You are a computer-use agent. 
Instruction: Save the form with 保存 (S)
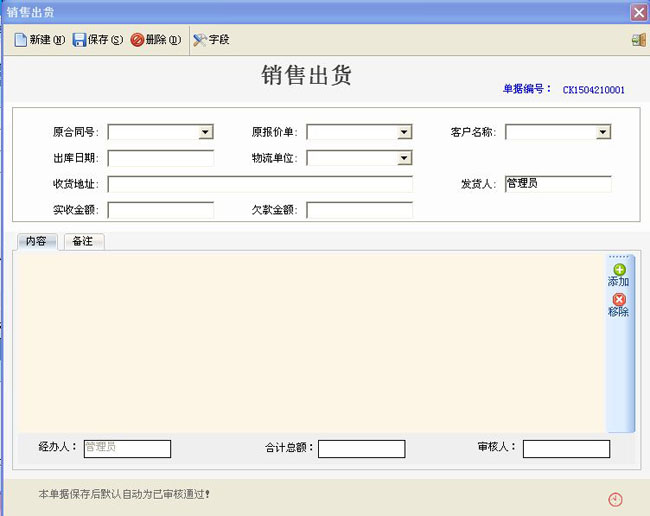(x=98, y=40)
